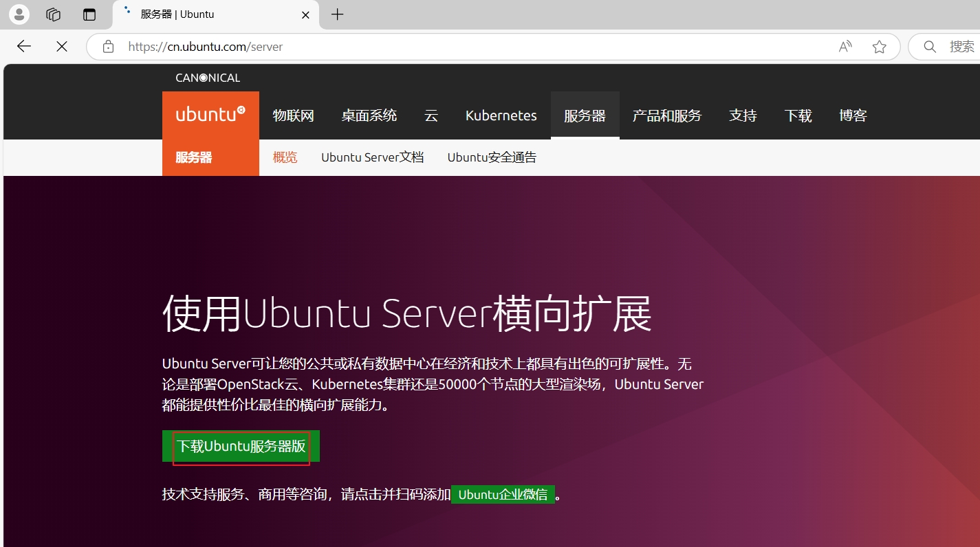Go to the ubuntu logo homepage

point(210,115)
